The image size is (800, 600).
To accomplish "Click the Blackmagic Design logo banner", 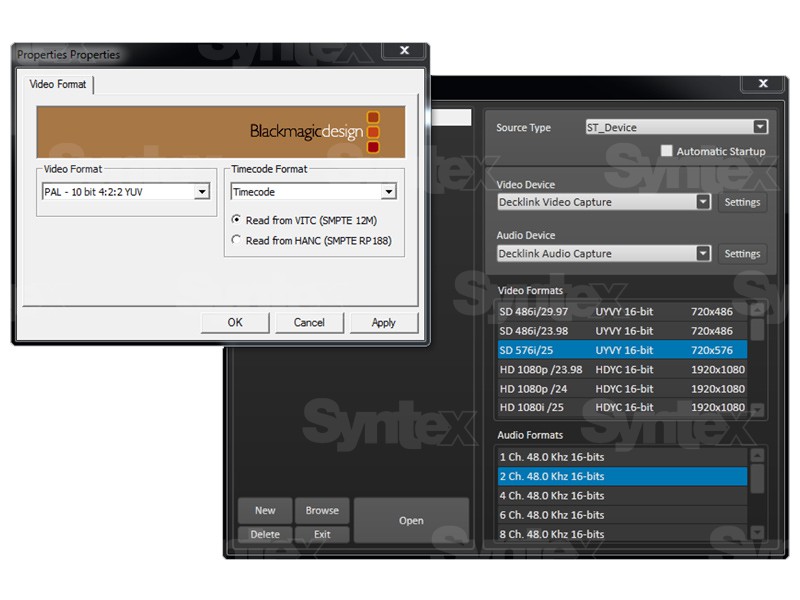I will point(220,131).
